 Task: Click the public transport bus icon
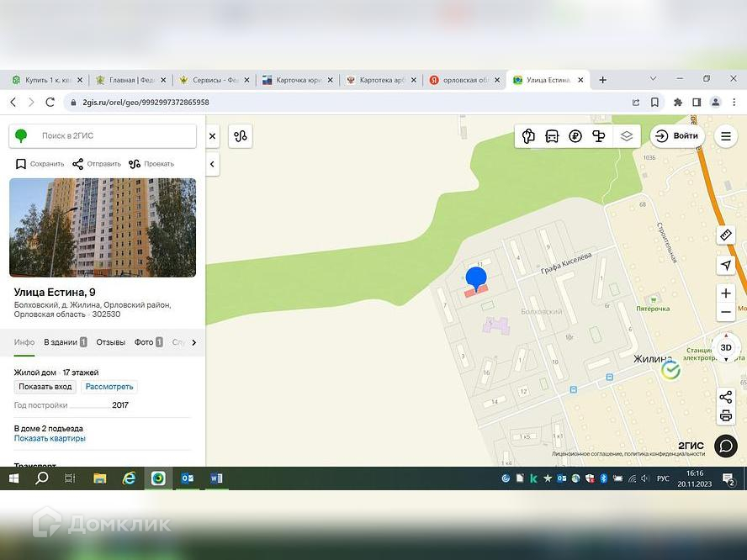[552, 136]
